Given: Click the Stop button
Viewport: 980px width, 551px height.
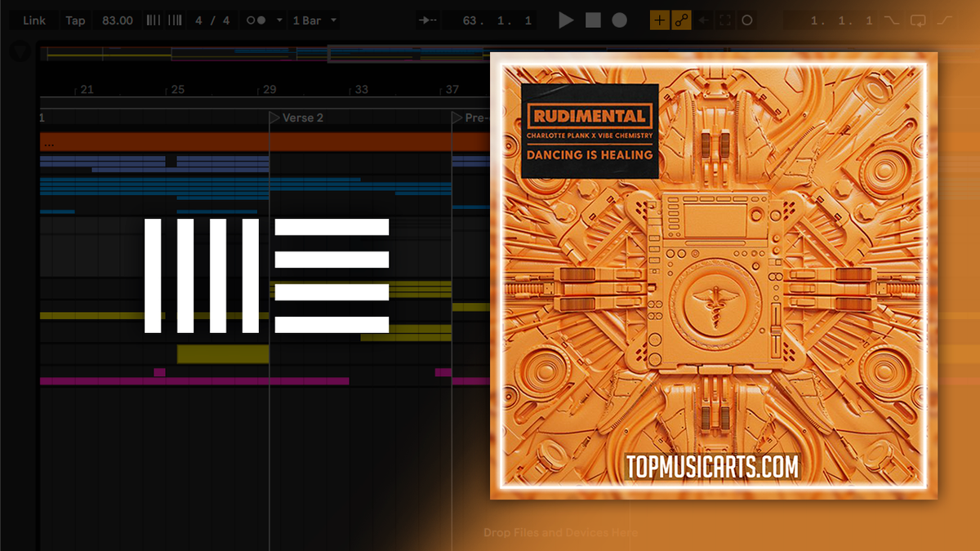Looking at the screenshot, I should [593, 20].
